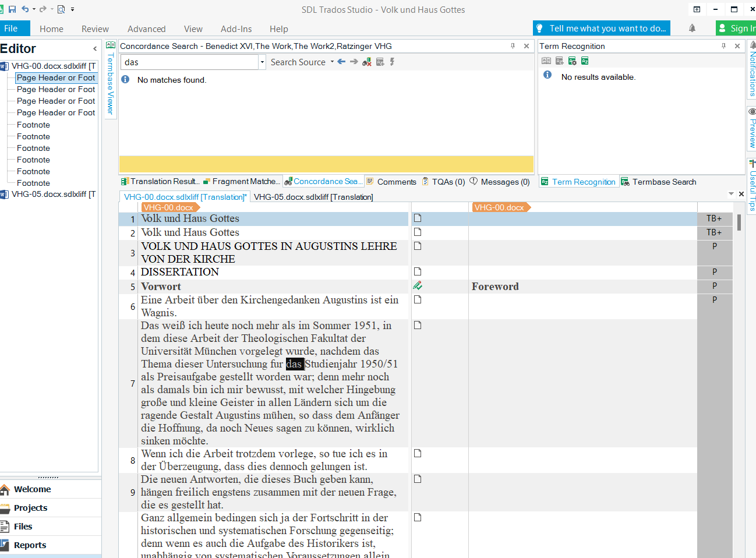
Task: Open the editor document tabs list dropdown
Action: (x=731, y=194)
